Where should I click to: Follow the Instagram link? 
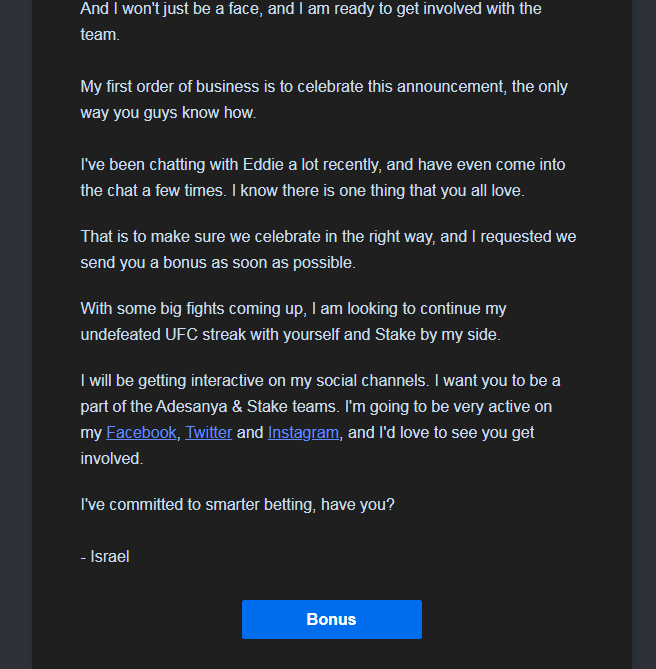[x=303, y=433]
